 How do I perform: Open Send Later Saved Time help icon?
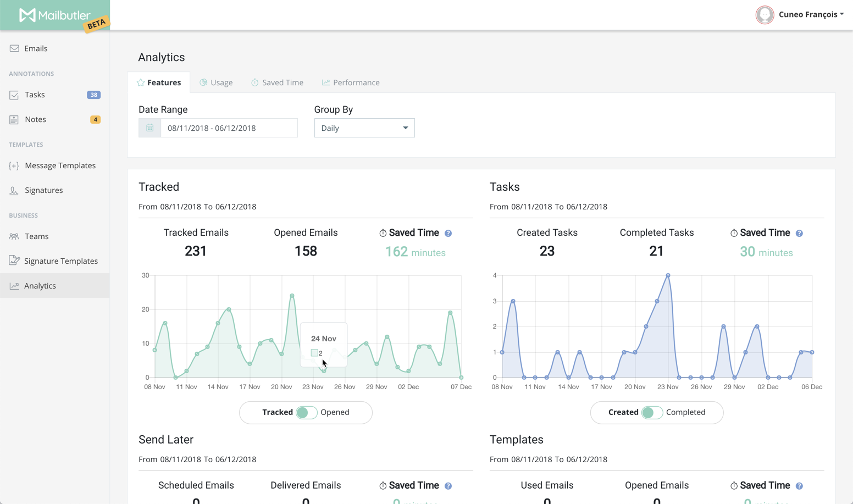(448, 486)
